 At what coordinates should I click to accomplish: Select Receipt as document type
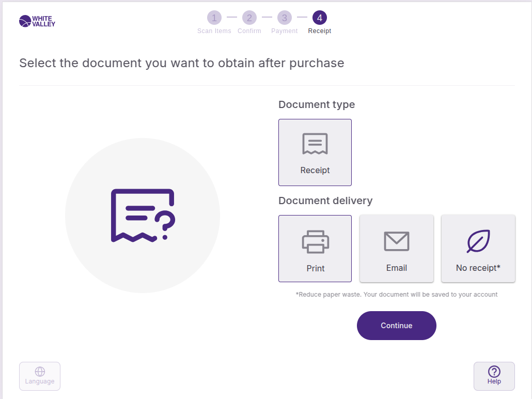click(x=315, y=152)
